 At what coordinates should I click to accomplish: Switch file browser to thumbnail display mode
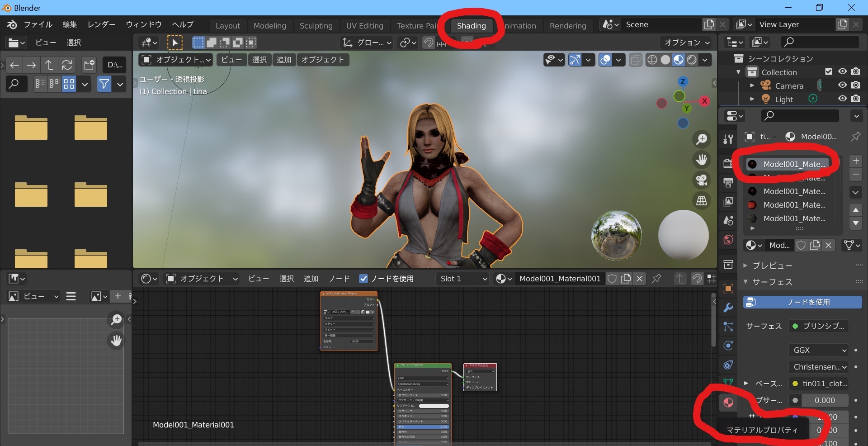tap(69, 84)
